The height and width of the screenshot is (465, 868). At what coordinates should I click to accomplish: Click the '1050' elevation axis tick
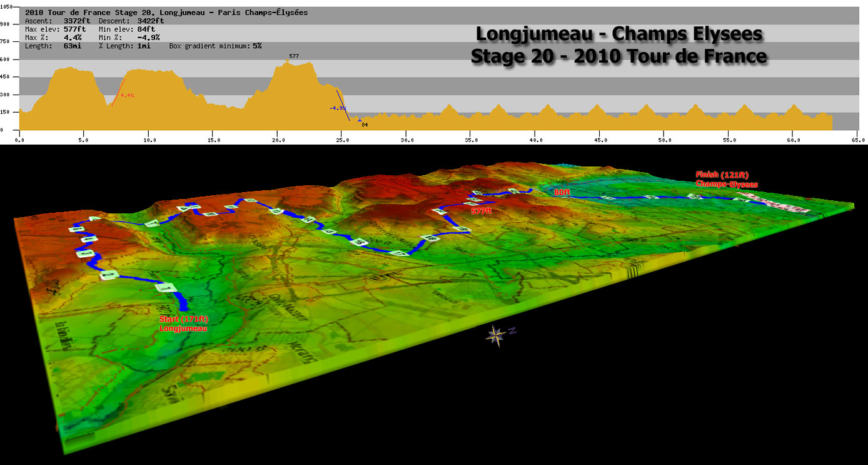(6, 6)
